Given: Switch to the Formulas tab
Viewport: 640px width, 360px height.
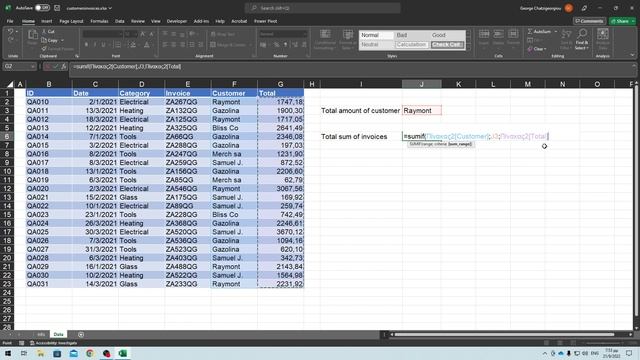Looking at the screenshot, I should (x=99, y=21).
